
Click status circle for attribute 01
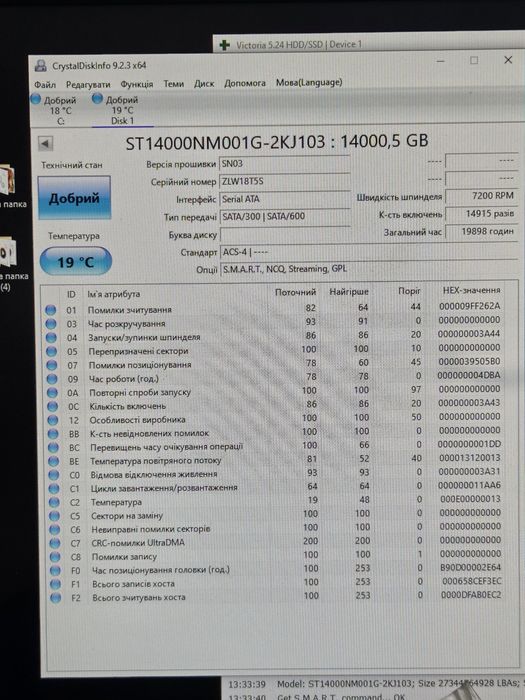pos(51,310)
